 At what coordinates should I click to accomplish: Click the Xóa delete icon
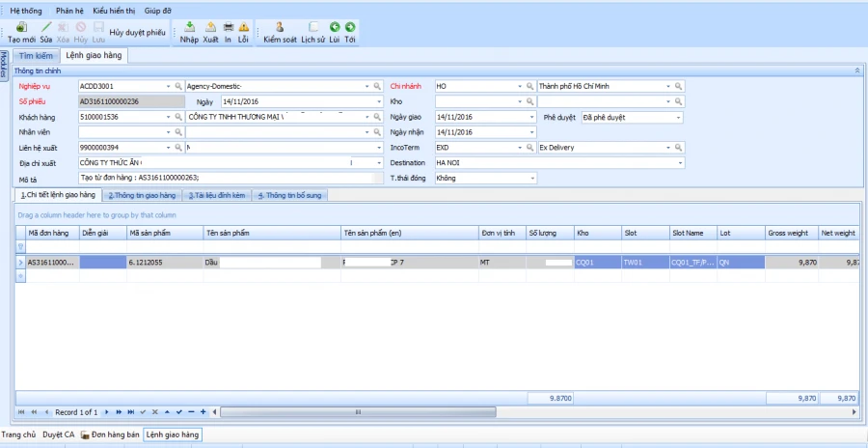click(63, 27)
